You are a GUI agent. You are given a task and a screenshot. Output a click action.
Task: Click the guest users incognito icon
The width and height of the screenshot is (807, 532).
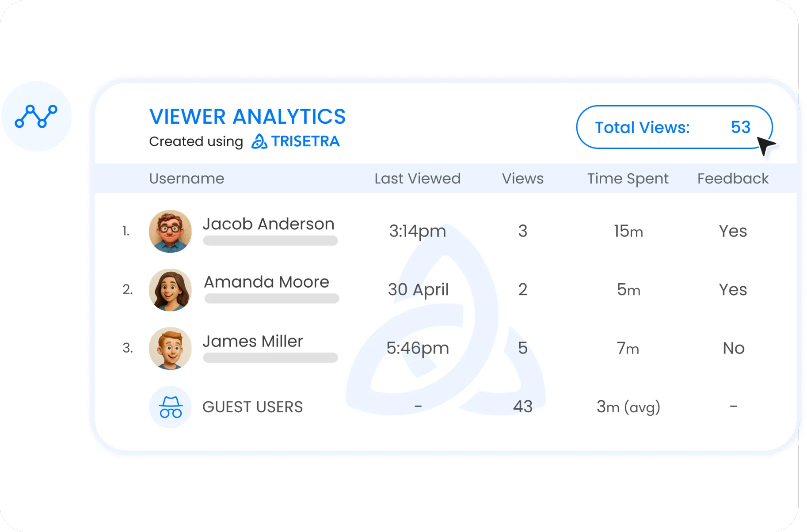pyautogui.click(x=170, y=407)
